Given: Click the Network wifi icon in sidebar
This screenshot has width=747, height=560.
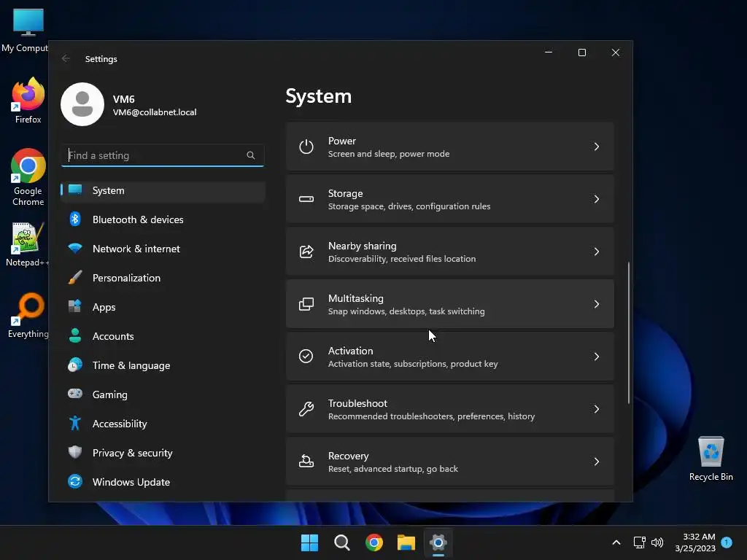Looking at the screenshot, I should (x=75, y=248).
